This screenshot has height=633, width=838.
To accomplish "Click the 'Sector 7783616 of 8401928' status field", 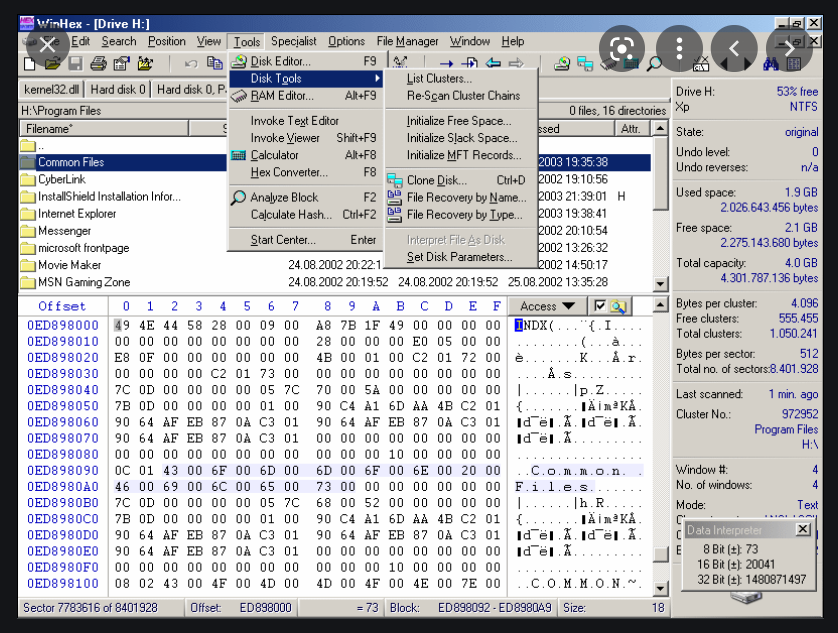I will [102, 608].
